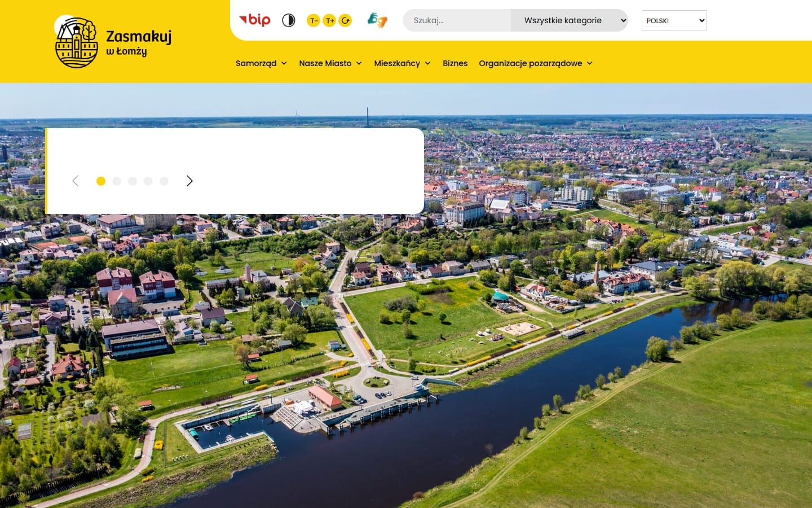Image resolution: width=812 pixels, height=508 pixels.
Task: Go to the Biznes page
Action: (x=454, y=63)
